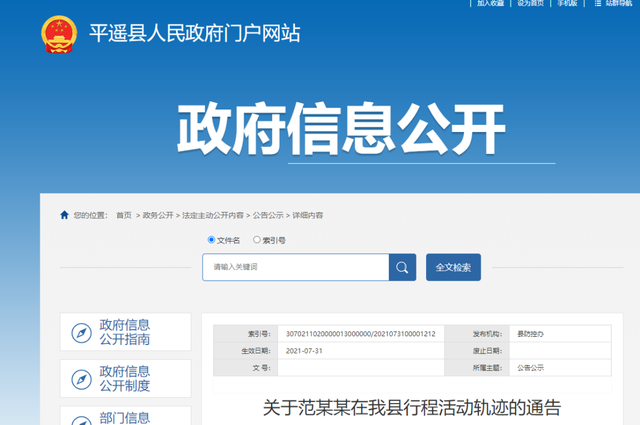640x425 pixels.
Task: Open 政府信息公开制度 in the sidebar
Action: (x=125, y=379)
